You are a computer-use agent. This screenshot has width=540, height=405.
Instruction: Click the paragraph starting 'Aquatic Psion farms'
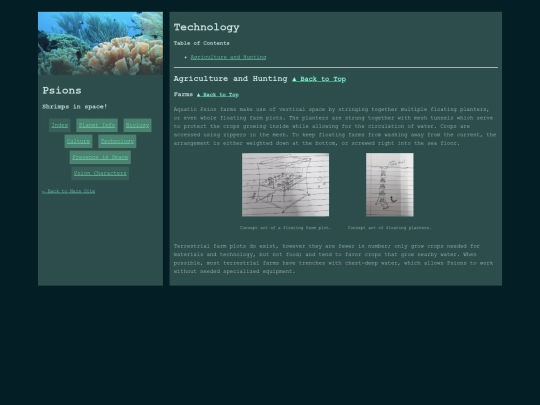click(335, 126)
